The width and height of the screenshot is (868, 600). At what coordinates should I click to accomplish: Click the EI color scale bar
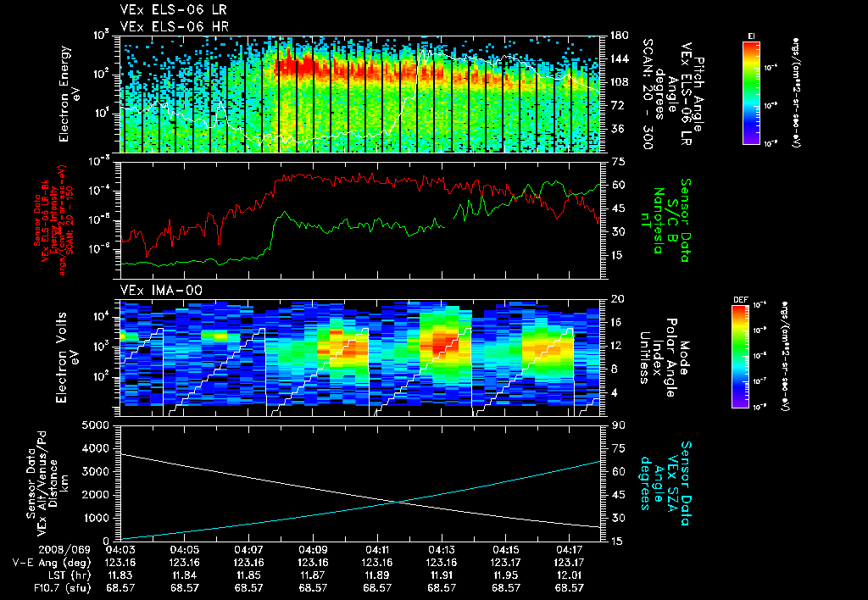click(751, 93)
